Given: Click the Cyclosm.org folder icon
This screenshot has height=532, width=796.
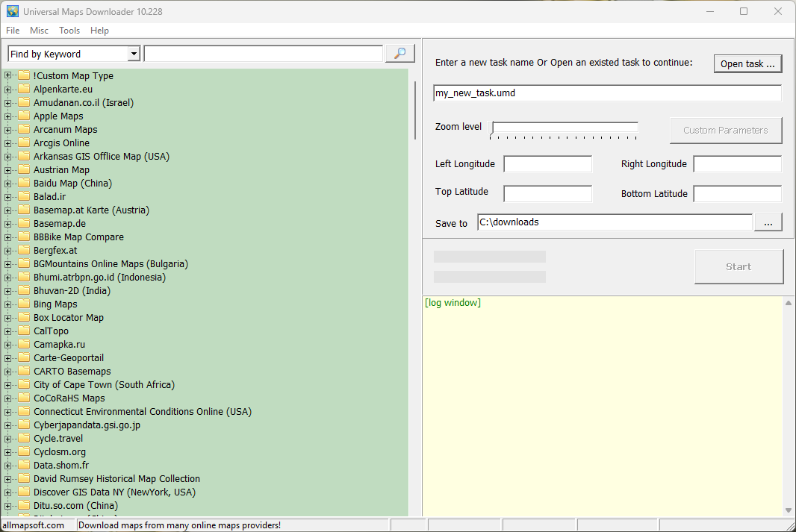Looking at the screenshot, I should [x=24, y=452].
